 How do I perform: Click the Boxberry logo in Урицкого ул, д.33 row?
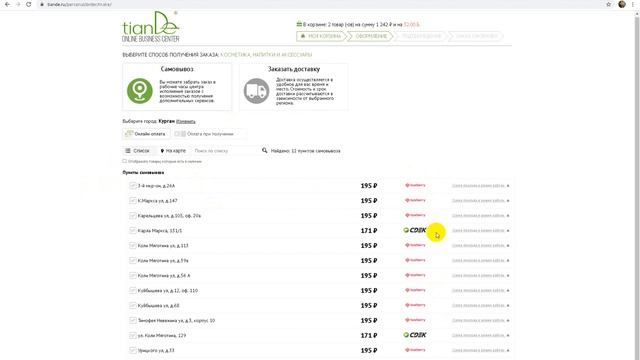click(415, 350)
